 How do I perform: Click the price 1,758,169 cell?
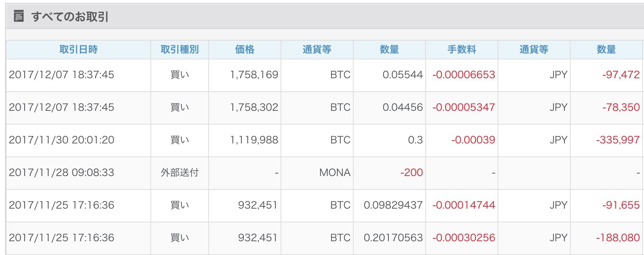[245, 75]
